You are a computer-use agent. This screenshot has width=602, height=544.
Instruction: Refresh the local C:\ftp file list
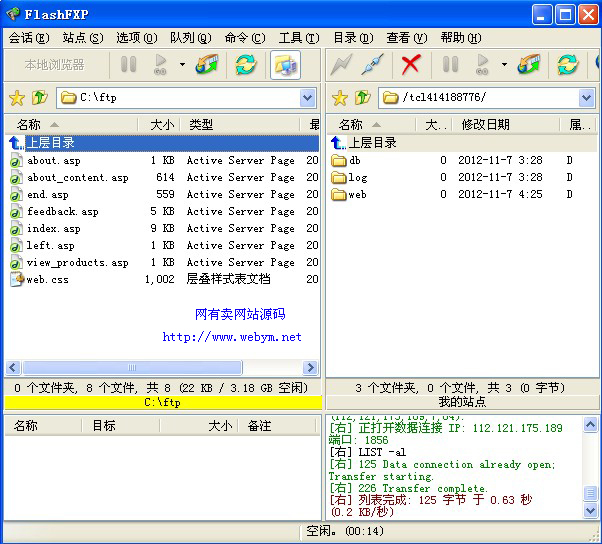245,65
